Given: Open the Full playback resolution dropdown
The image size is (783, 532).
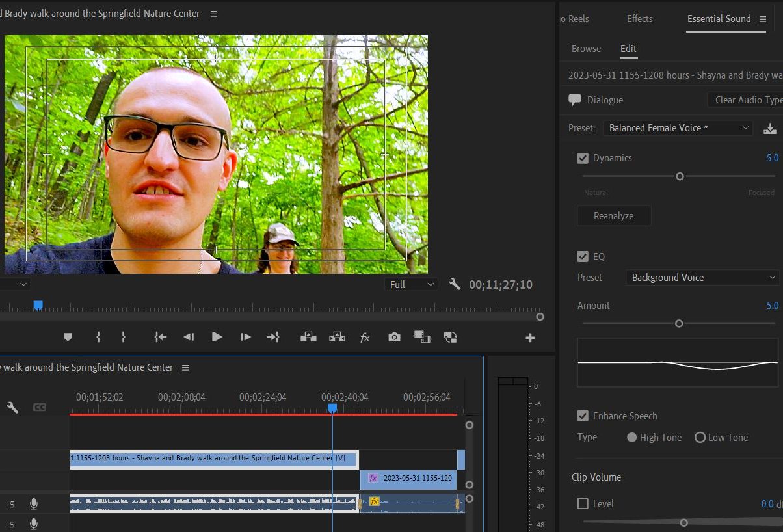Looking at the screenshot, I should pos(411,284).
